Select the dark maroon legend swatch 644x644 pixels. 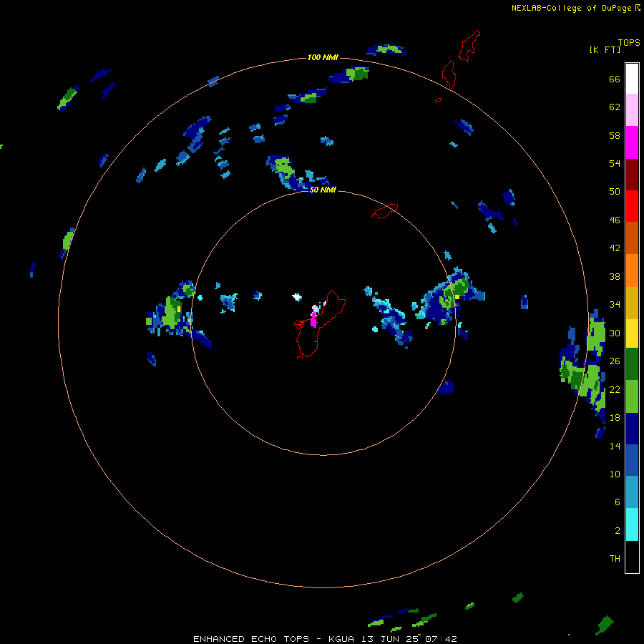632,174
